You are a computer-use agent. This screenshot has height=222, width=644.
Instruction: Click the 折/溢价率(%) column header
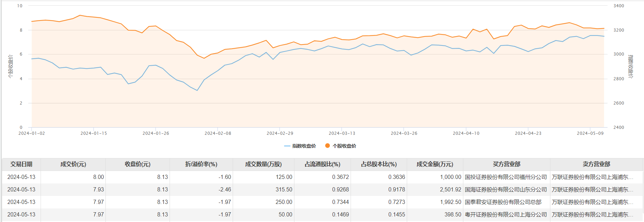pyautogui.click(x=201, y=164)
